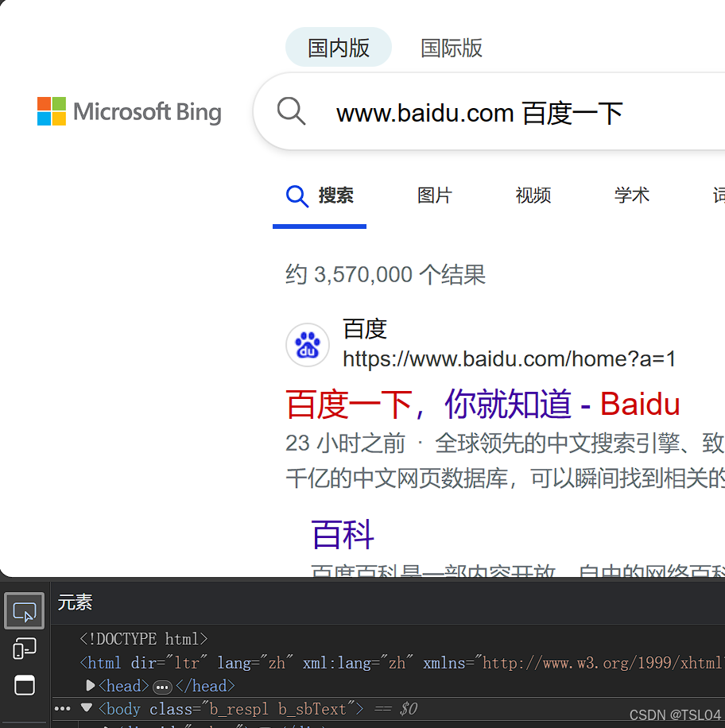Click the 约 3,570,000 个结果 count text
Viewport: 725px width, 728px height.
tap(386, 274)
